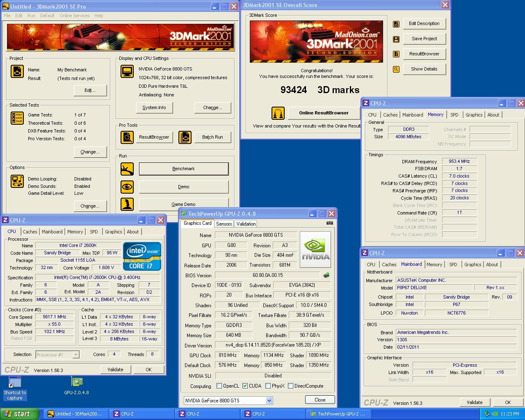Click the Game Demo joystick icon
This screenshot has width=525, height=420.
click(127, 204)
